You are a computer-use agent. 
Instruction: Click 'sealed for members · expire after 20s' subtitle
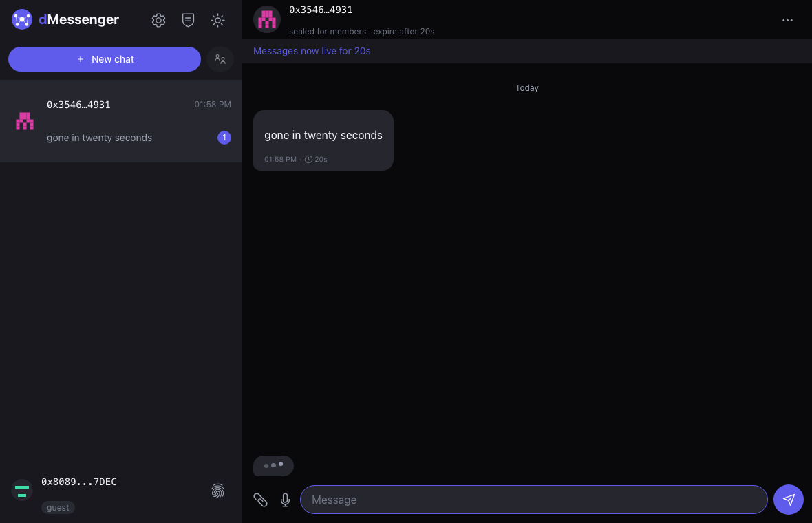361,32
